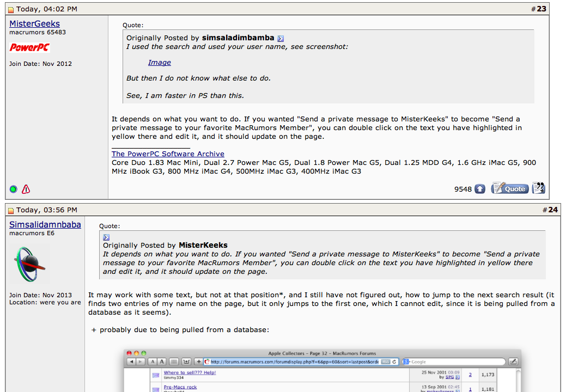Viewport: 566px width, 392px height.
Task: Click the signature line starting "Core Duo 1.83 Mac Mini"
Action: 324,167
